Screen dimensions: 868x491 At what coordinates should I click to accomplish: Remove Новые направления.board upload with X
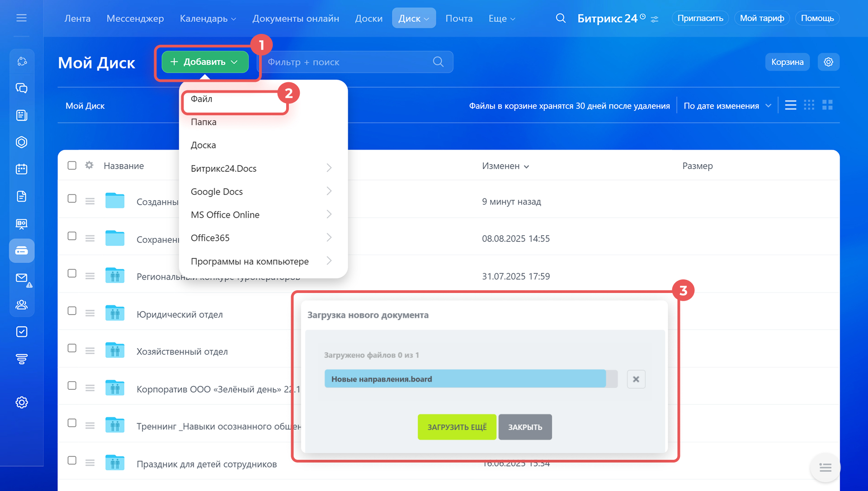tap(636, 379)
